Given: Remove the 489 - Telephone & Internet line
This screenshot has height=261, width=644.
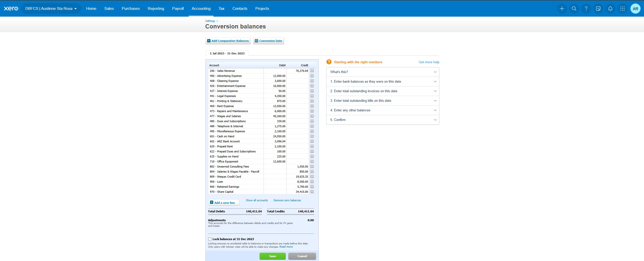Looking at the screenshot, I should 312,126.
